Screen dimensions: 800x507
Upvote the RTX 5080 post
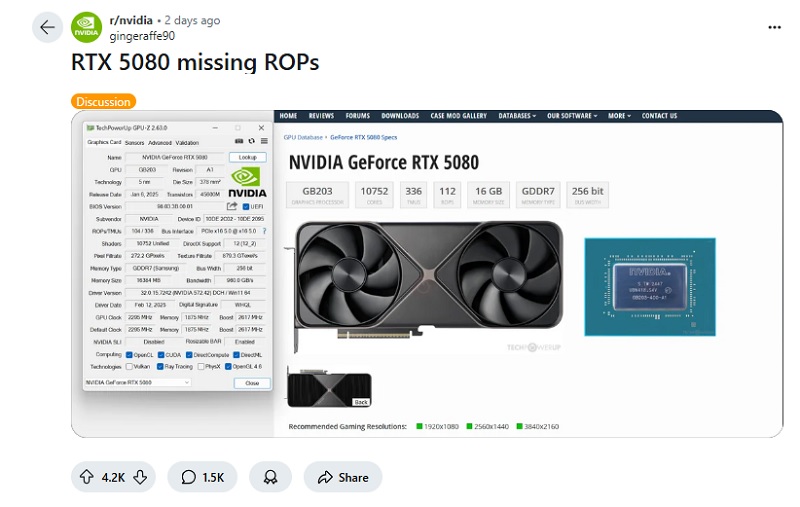(x=88, y=477)
